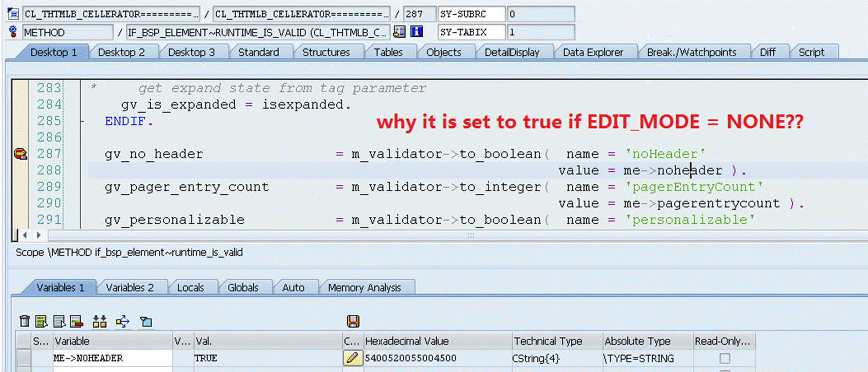Click gv_pager_entry_count on line 289
This screenshot has height=372, width=868.
point(187,187)
